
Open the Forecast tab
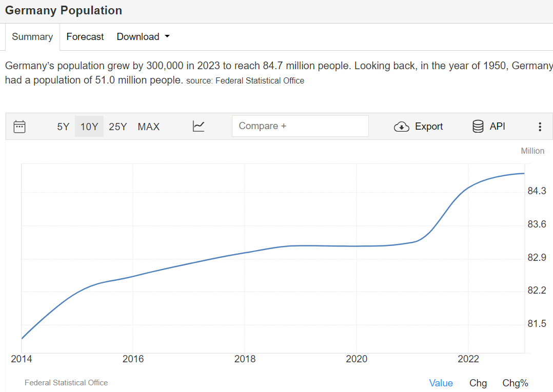click(x=85, y=37)
